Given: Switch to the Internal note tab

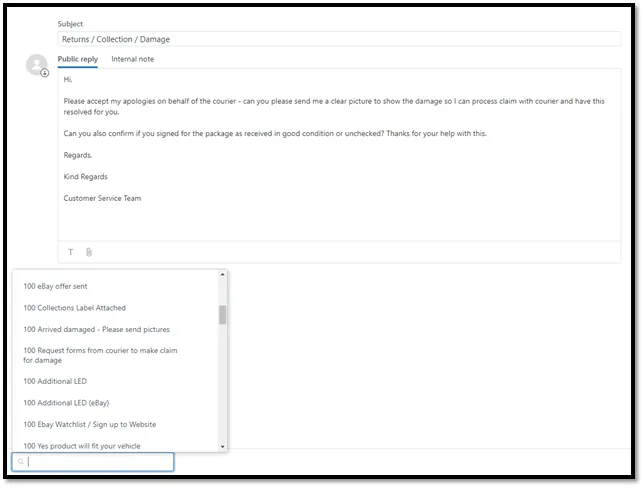Looking at the screenshot, I should coord(133,59).
